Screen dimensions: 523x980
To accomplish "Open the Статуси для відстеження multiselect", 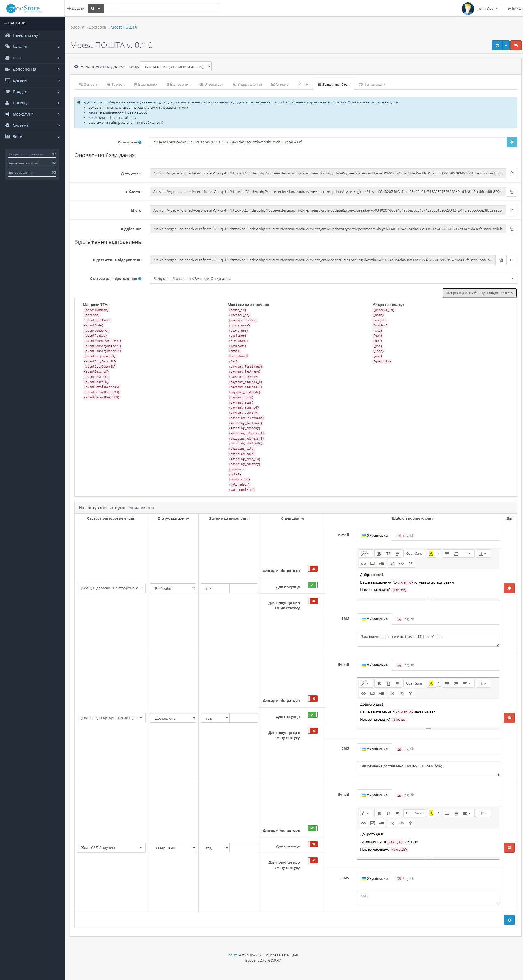I will (x=333, y=278).
